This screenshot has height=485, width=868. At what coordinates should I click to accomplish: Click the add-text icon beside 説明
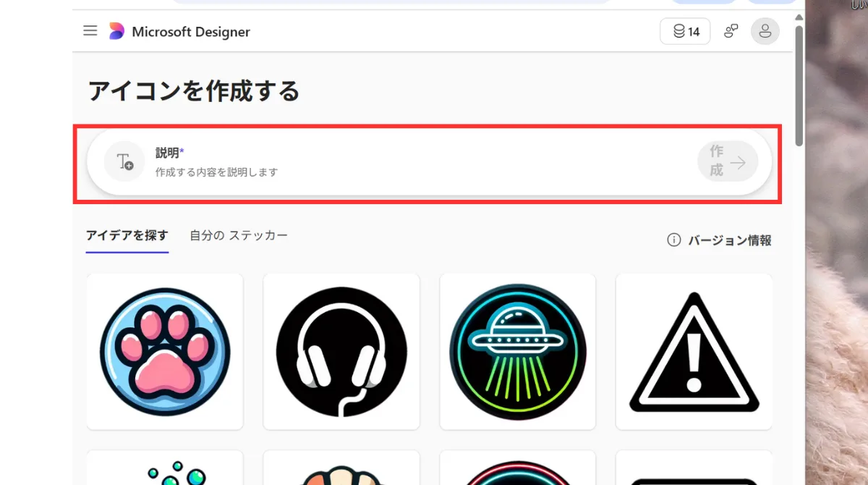(124, 161)
